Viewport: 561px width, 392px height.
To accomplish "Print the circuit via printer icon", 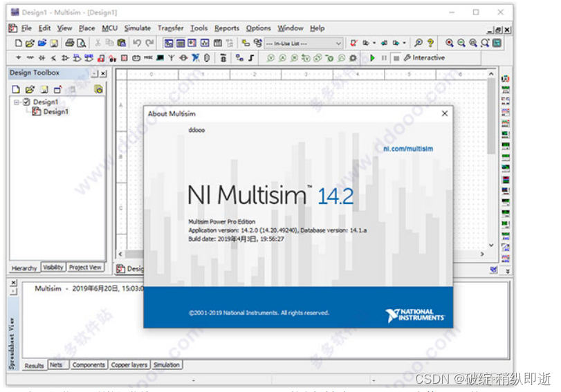I will click(x=70, y=44).
